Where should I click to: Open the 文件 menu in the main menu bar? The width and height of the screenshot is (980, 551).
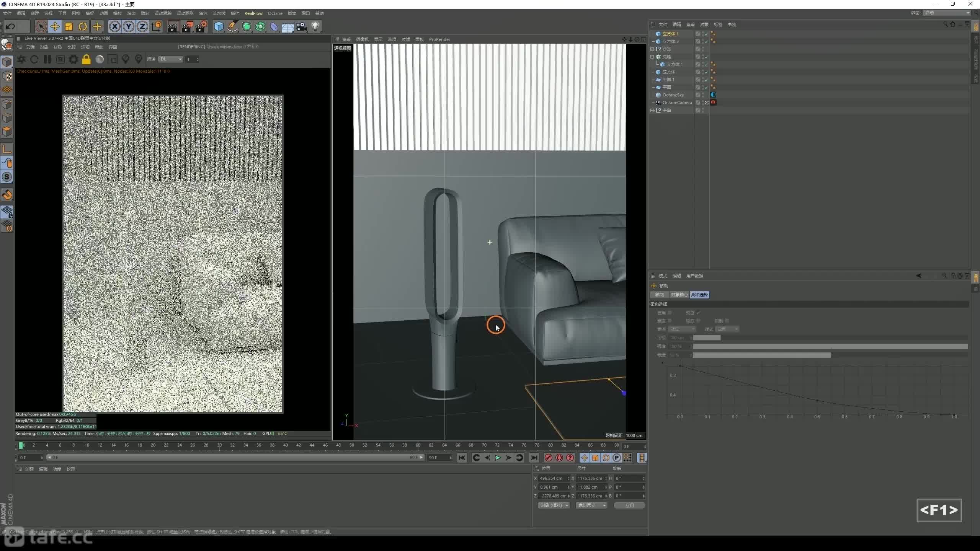point(7,13)
